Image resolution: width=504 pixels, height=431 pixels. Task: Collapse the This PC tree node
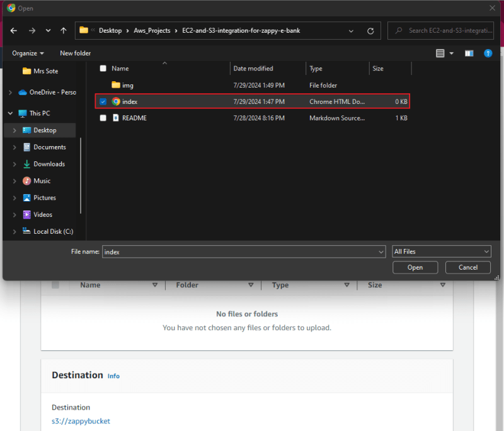pos(10,113)
